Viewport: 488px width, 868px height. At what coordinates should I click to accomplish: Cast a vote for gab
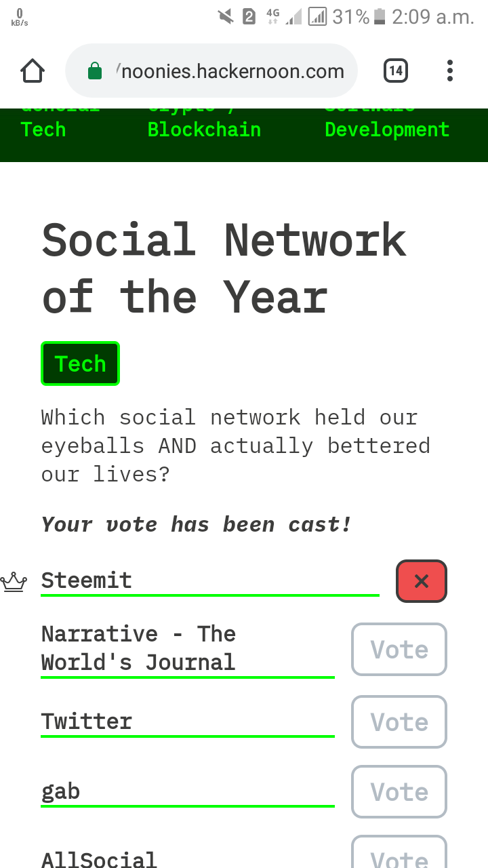[399, 791]
